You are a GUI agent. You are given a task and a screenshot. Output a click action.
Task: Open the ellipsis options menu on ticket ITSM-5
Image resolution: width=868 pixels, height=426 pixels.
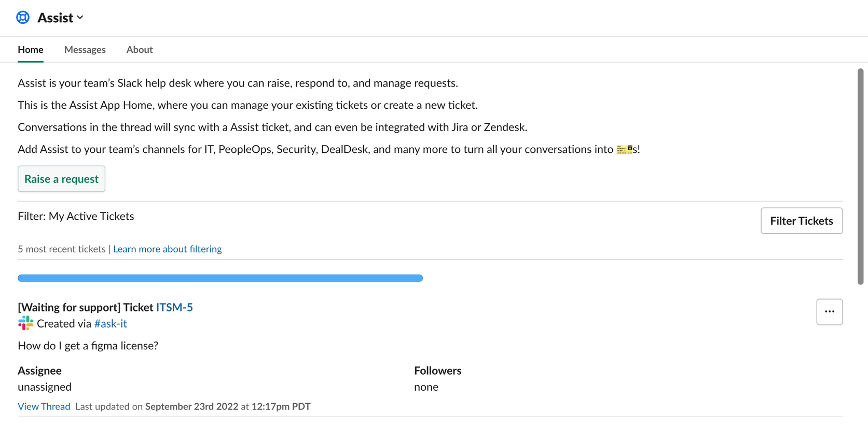coord(829,311)
